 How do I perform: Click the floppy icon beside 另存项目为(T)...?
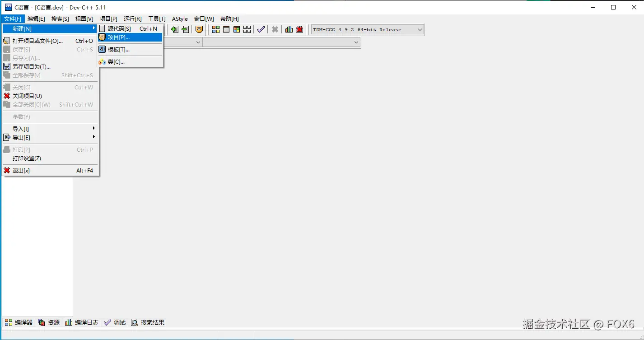(7, 66)
